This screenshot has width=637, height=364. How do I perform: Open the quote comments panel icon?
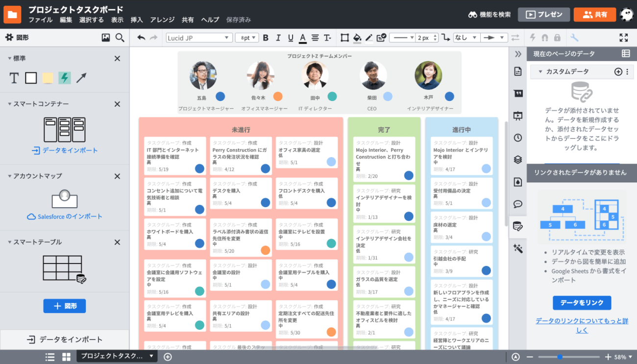pyautogui.click(x=518, y=94)
